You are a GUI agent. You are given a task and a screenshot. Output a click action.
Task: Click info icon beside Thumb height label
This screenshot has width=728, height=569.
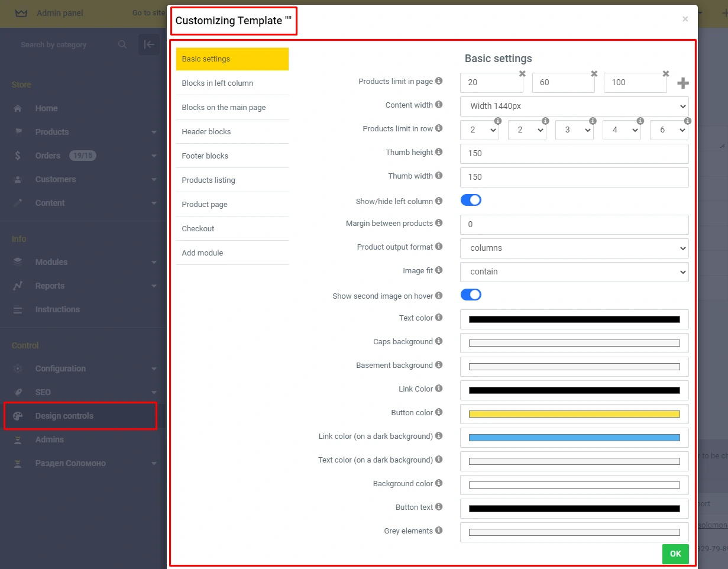439,152
